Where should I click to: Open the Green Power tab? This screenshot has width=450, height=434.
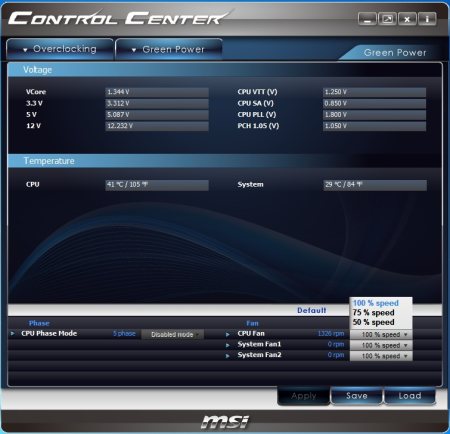169,50
